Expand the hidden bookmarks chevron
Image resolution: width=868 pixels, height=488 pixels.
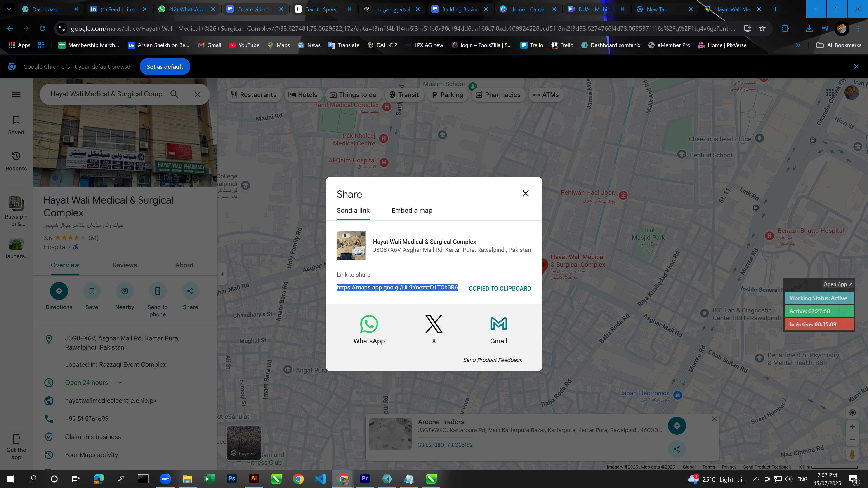click(798, 45)
